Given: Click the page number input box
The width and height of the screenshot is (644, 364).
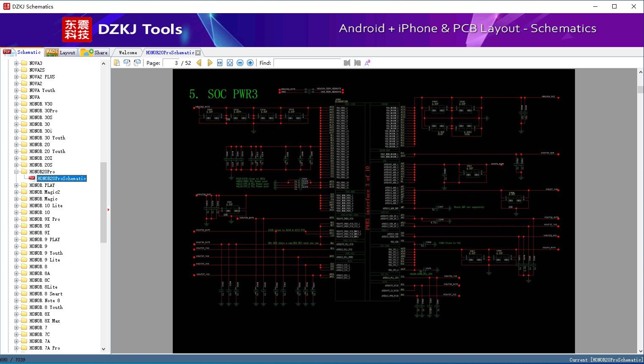Looking at the screenshot, I should (171, 63).
